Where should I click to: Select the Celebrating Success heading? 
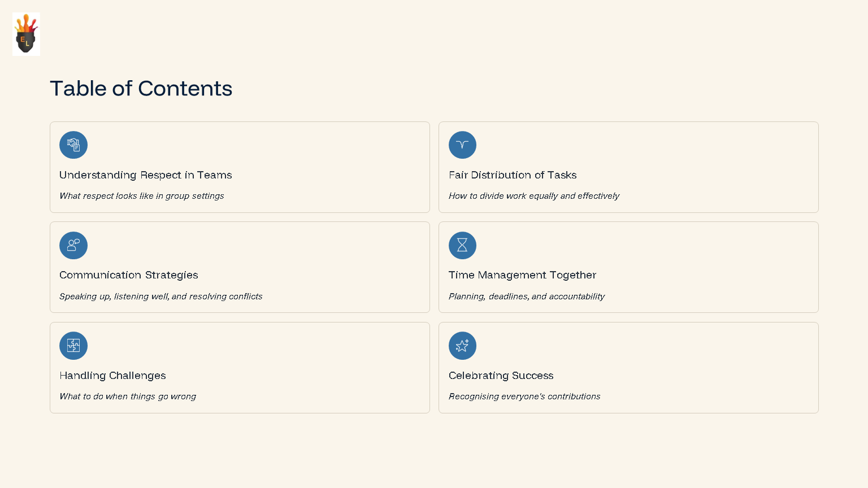[501, 376]
